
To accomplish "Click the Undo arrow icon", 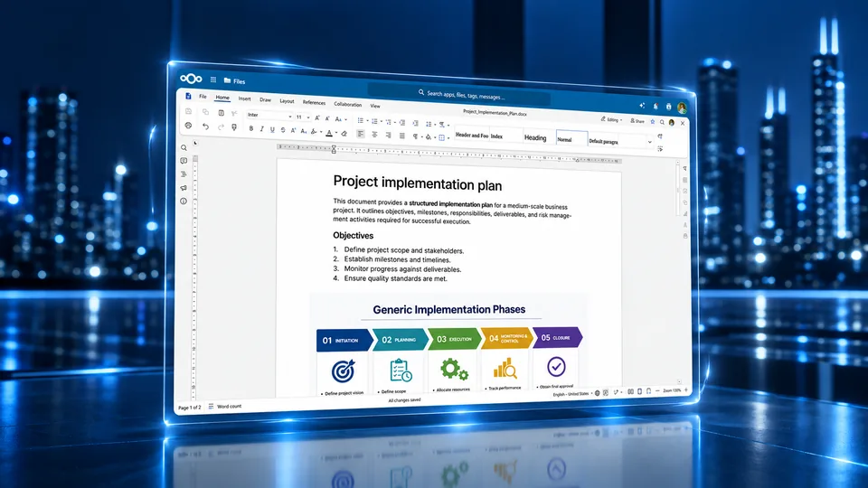I will (x=205, y=127).
